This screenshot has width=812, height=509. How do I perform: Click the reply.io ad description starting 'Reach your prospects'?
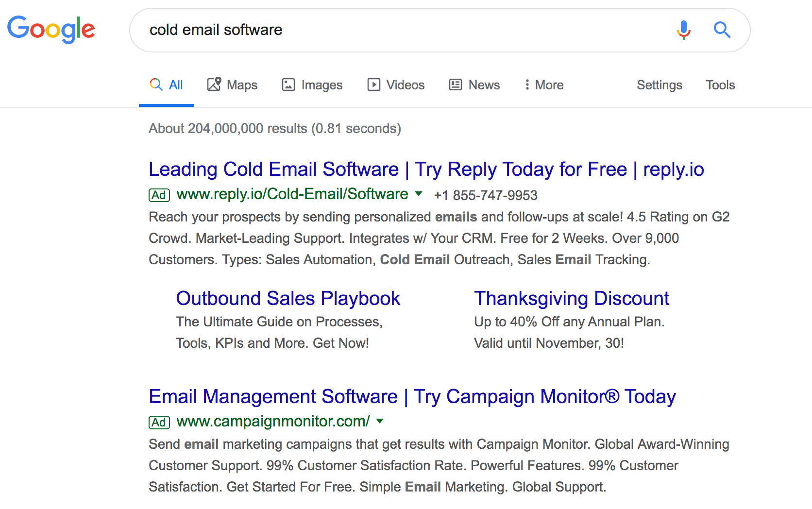439,238
